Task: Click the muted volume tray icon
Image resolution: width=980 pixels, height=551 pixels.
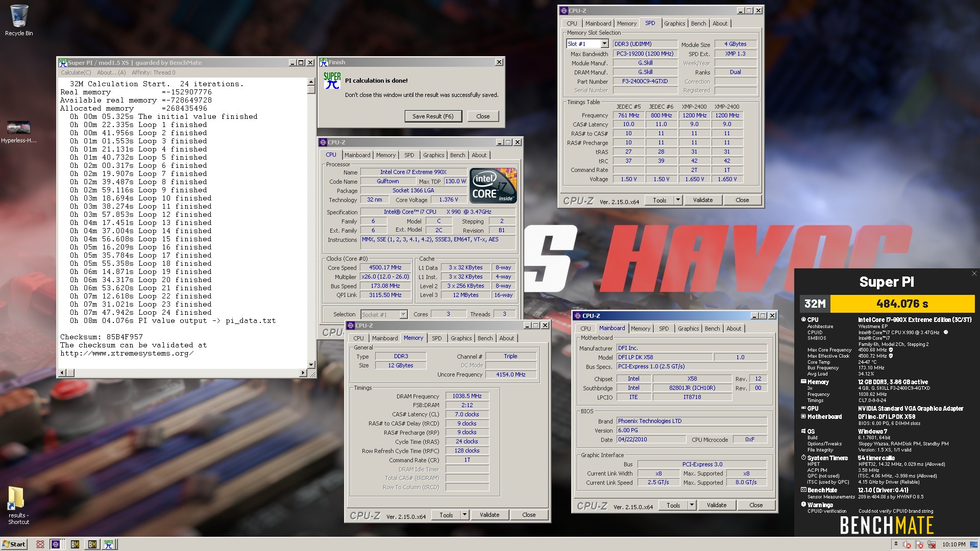Action: 907,544
